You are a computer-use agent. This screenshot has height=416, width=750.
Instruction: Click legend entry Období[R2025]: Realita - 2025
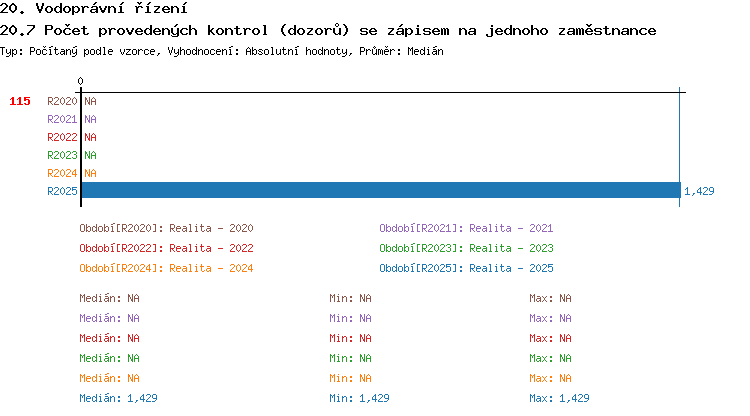466,268
